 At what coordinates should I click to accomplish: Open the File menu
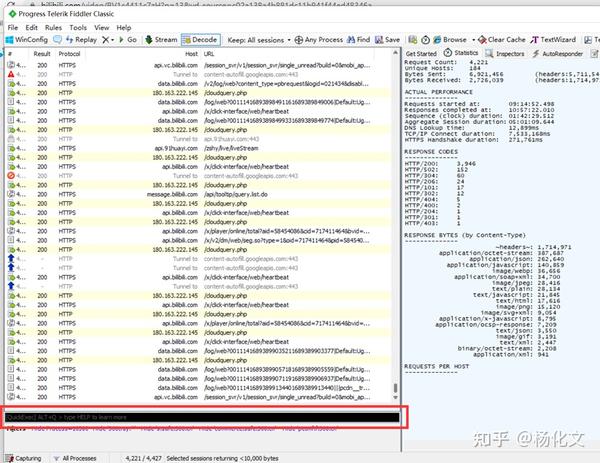pyautogui.click(x=13, y=28)
